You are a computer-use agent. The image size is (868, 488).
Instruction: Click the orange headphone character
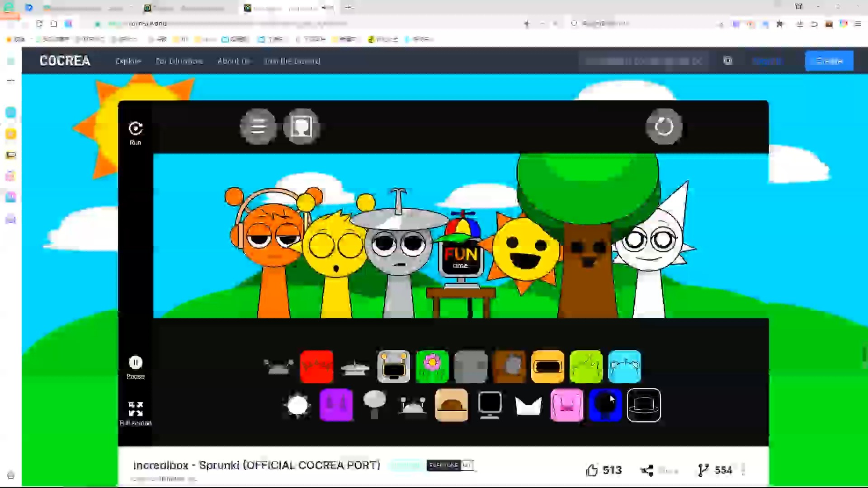coord(271,253)
